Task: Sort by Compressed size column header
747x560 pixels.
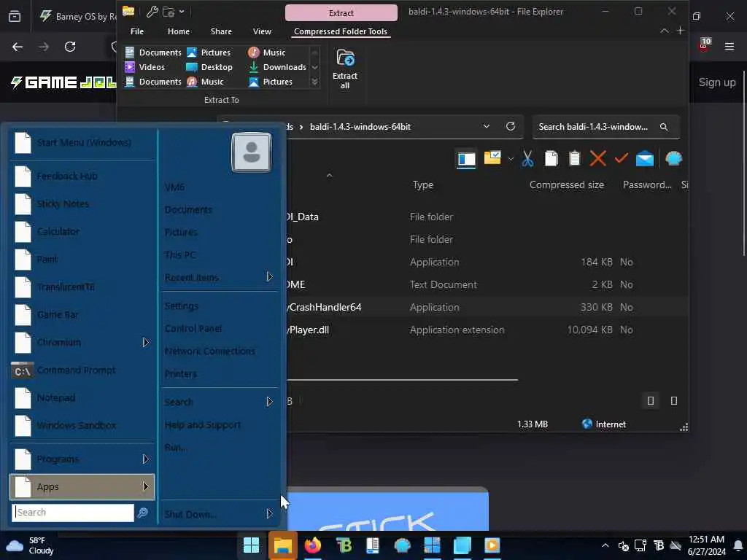Action: click(566, 184)
